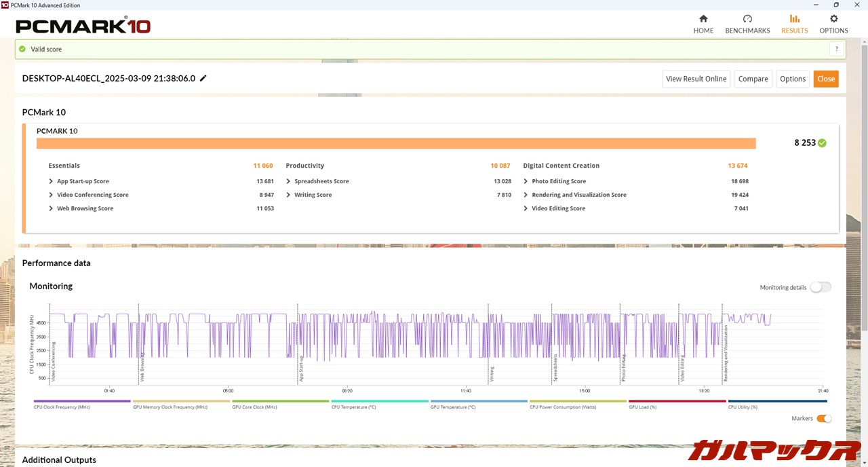Click the question mark help icon

coord(837,49)
